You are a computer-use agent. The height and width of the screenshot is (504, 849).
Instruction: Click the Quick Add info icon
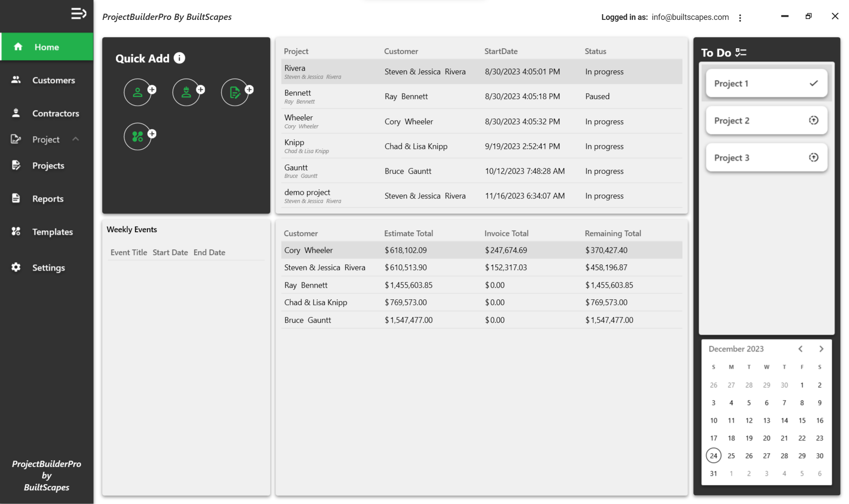tap(179, 58)
